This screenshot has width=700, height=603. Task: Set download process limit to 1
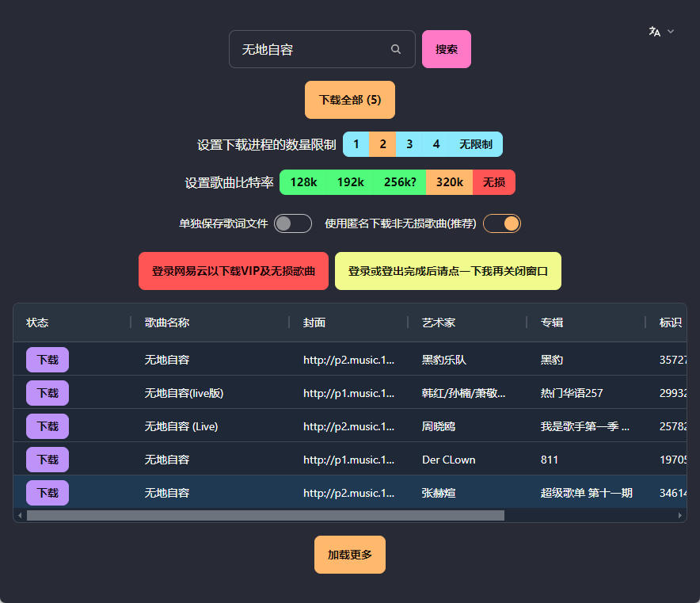(x=356, y=144)
